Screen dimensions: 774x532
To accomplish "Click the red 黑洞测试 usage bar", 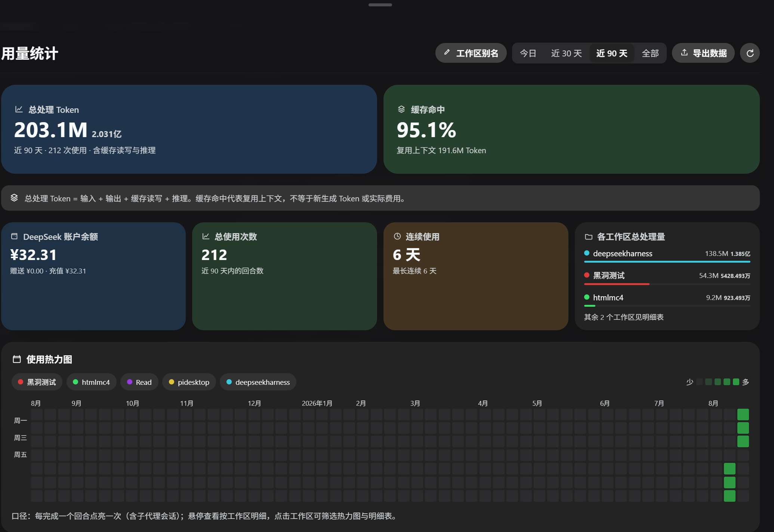I will click(617, 284).
